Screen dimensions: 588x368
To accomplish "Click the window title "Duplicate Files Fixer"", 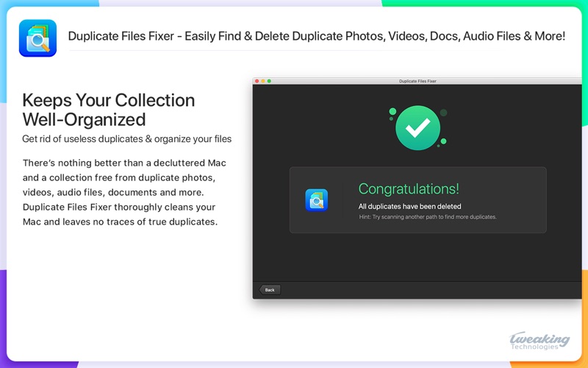I will click(417, 81).
